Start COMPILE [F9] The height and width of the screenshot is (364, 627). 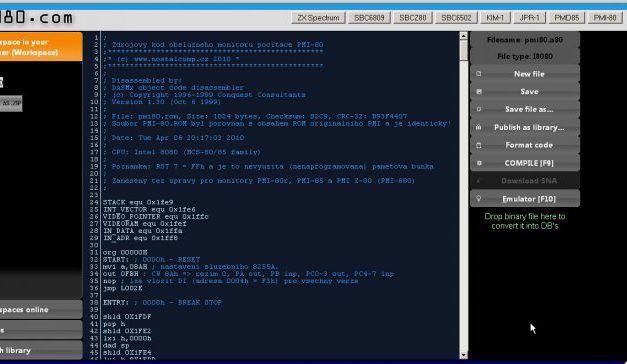pos(525,163)
